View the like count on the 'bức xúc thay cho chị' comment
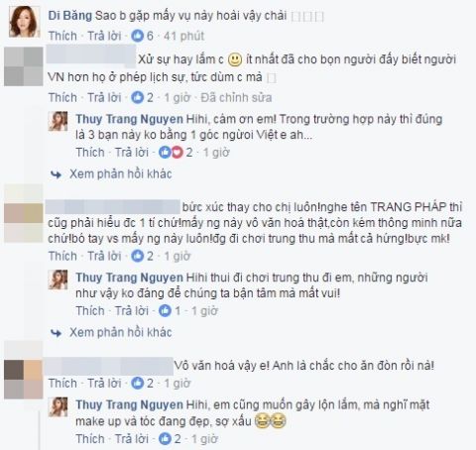 pyautogui.click(x=142, y=256)
